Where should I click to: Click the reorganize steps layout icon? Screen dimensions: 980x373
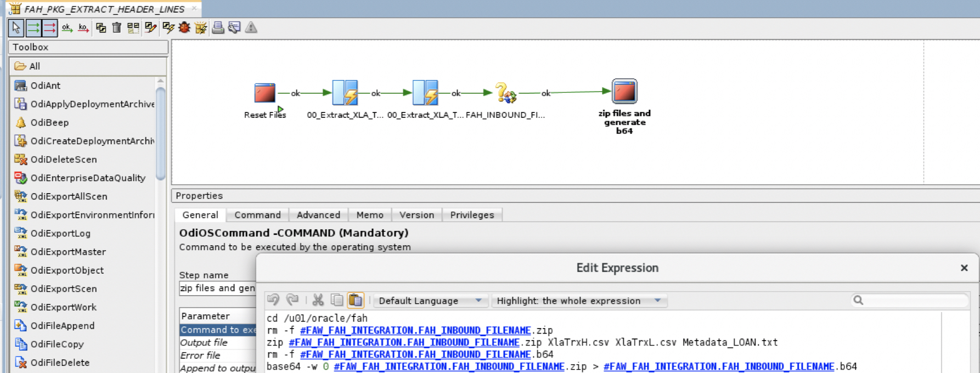click(x=133, y=27)
